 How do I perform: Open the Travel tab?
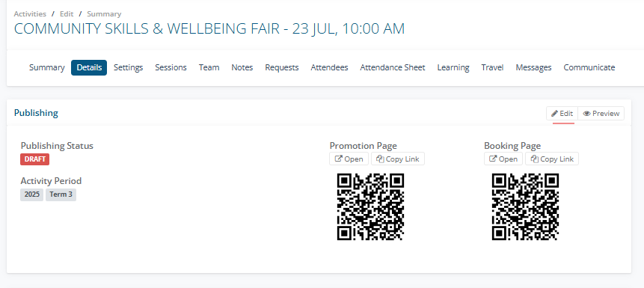click(492, 67)
